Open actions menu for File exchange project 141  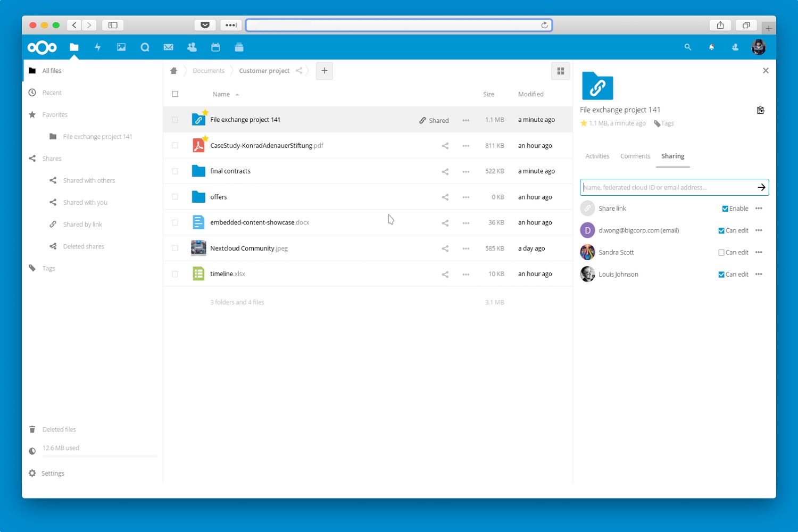click(x=466, y=120)
